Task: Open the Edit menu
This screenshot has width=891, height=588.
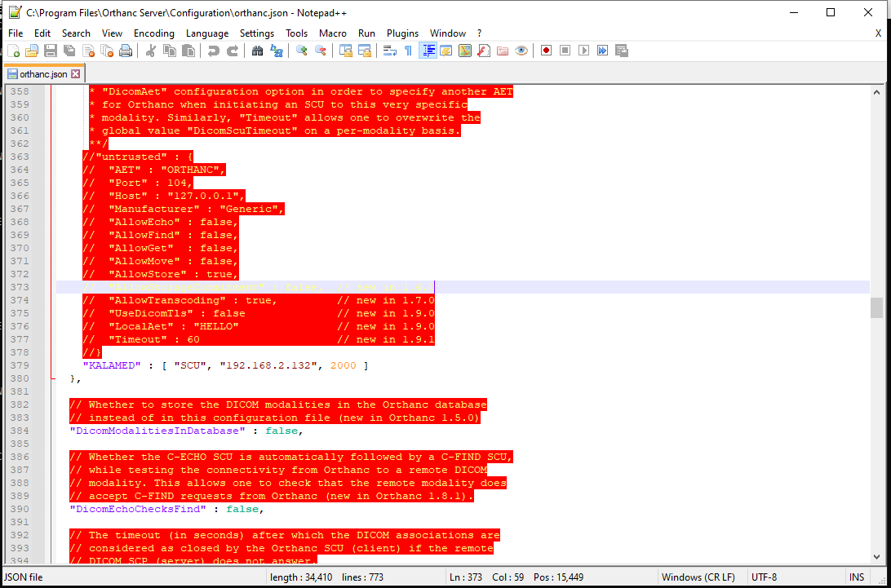Action: pyautogui.click(x=42, y=33)
